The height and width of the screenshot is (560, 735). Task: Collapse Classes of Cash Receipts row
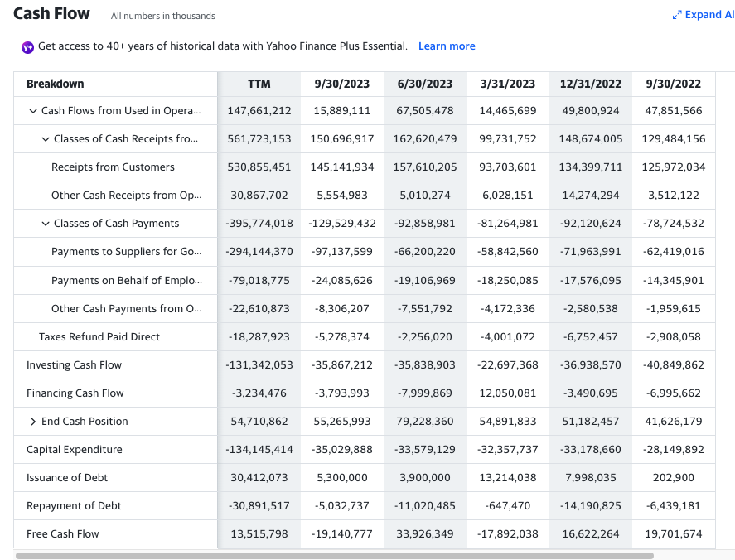(46, 139)
